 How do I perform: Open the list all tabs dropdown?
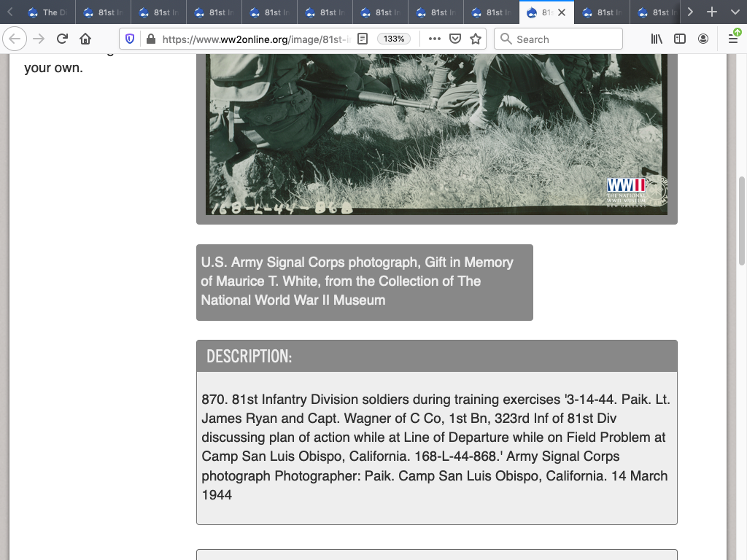point(734,12)
